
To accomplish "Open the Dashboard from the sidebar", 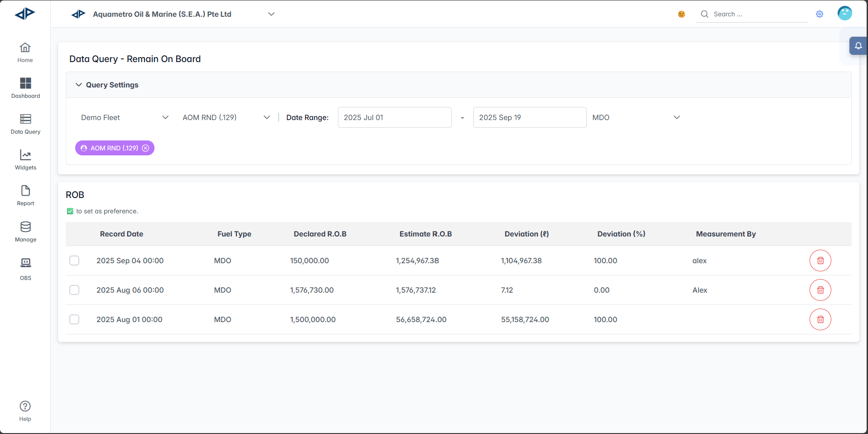I will coord(25,83).
